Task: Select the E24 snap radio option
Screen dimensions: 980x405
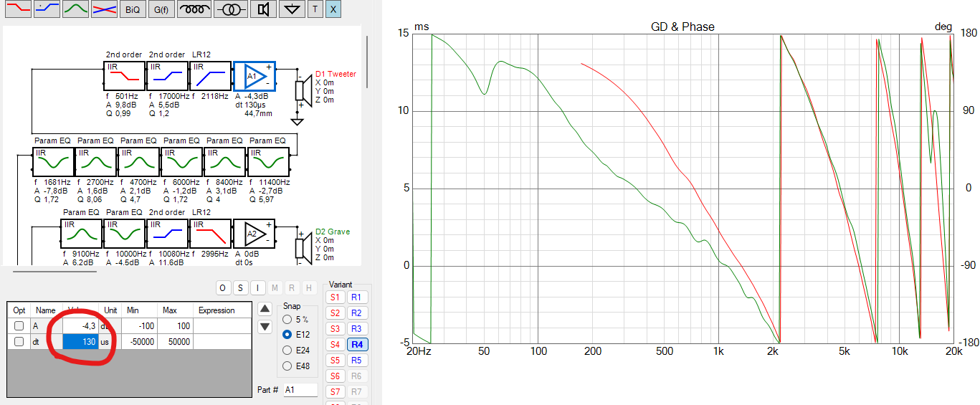Action: pos(288,351)
